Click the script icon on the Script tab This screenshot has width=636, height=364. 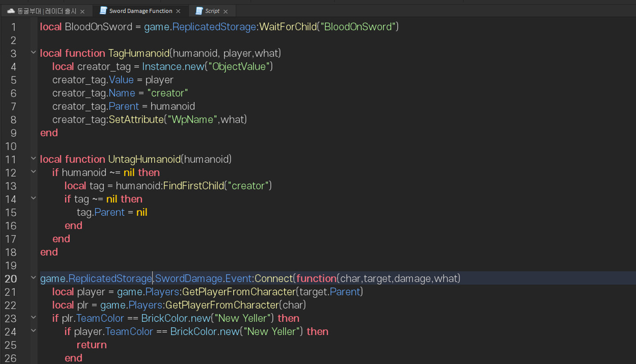(x=199, y=10)
